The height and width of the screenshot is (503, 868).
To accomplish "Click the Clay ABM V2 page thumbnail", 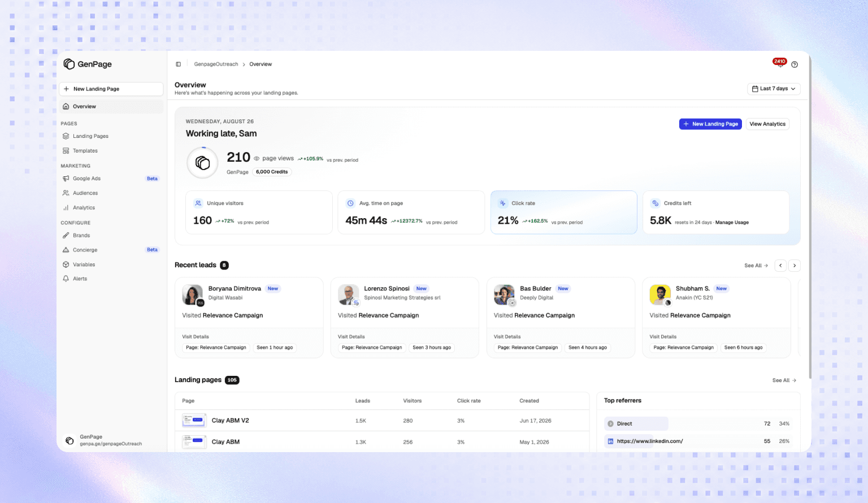I will (194, 420).
